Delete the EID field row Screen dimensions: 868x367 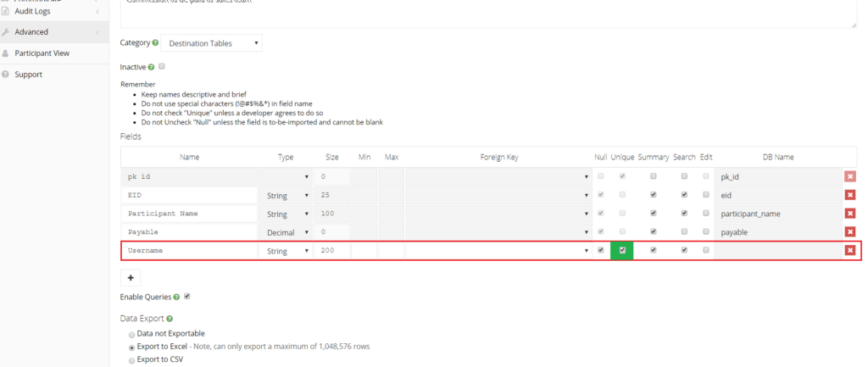point(850,195)
